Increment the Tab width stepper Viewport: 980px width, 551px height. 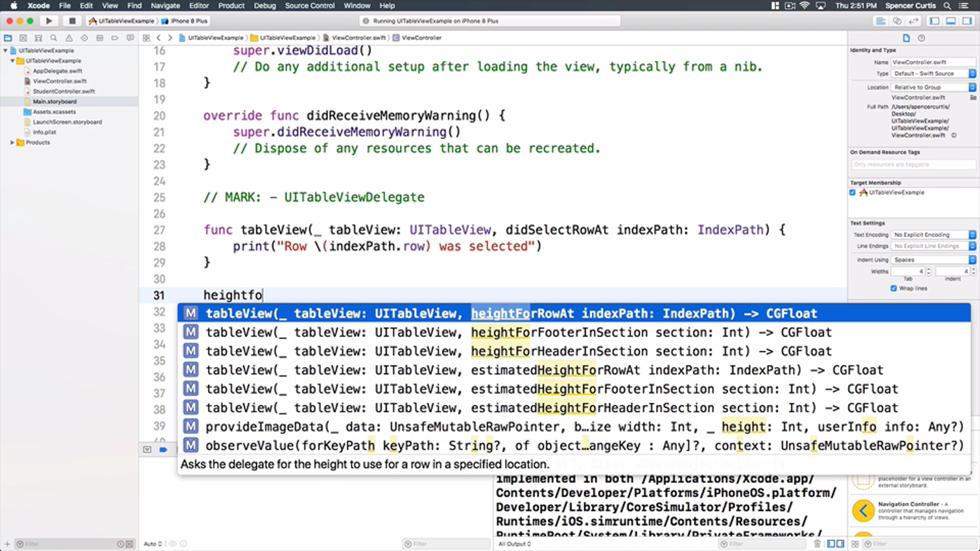[929, 269]
